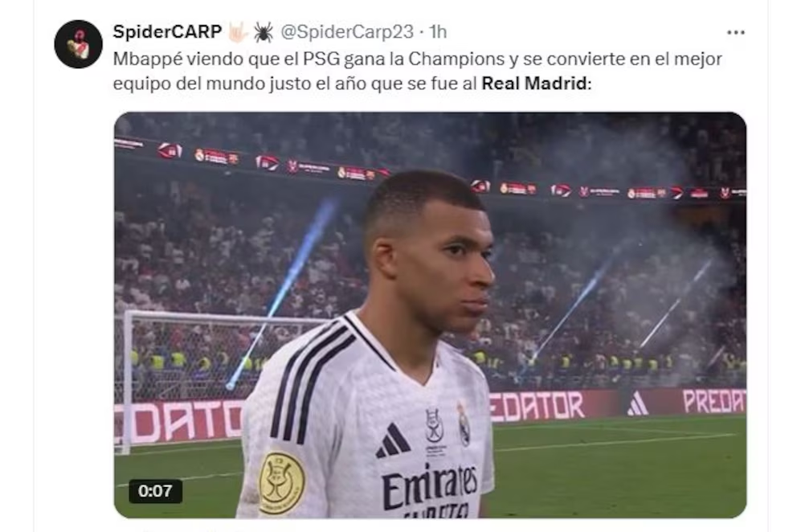This screenshot has width=797, height=532.
Task: Play the embedded video of the player
Action: coord(430,315)
